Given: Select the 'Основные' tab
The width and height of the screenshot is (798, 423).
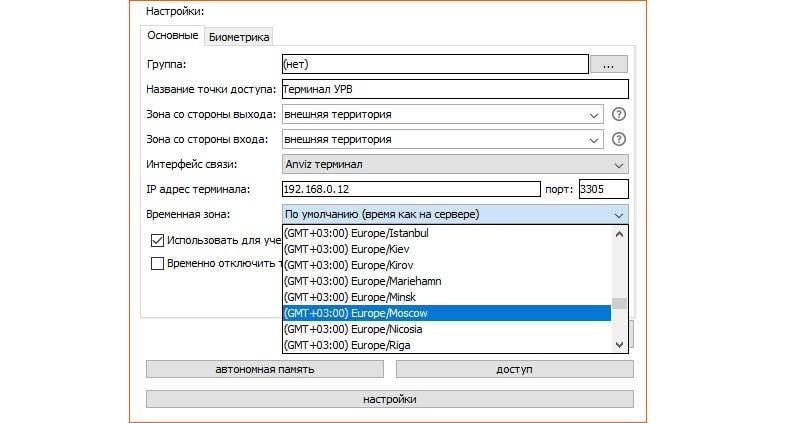Looking at the screenshot, I should pos(172,36).
